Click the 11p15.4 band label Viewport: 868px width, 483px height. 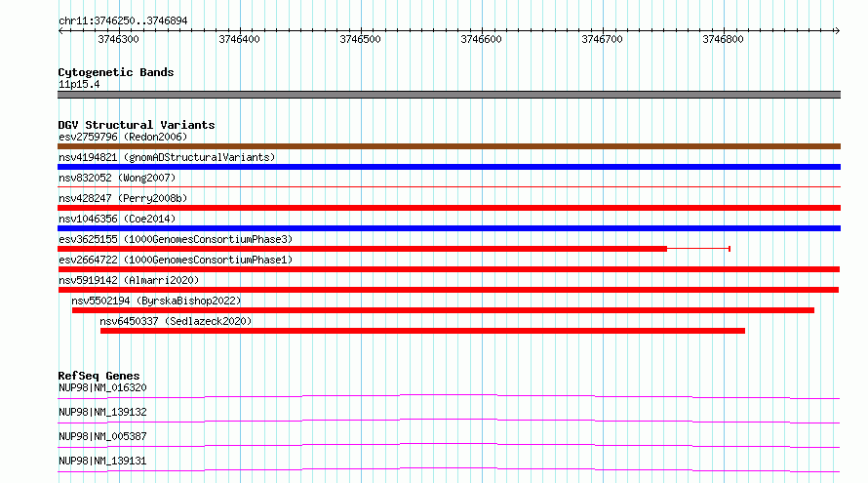[x=79, y=84]
